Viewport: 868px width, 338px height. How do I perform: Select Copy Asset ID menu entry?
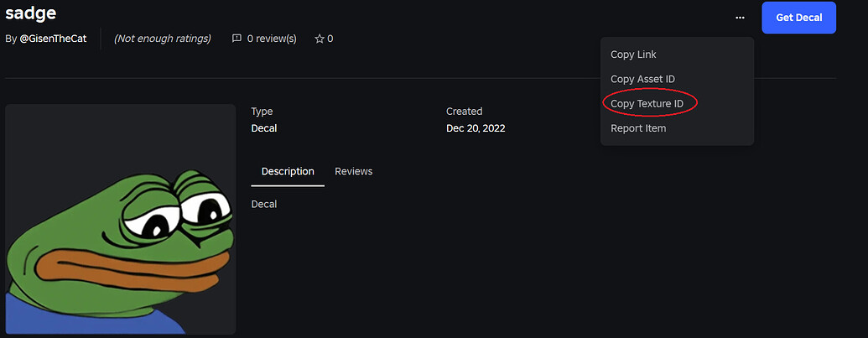click(642, 79)
